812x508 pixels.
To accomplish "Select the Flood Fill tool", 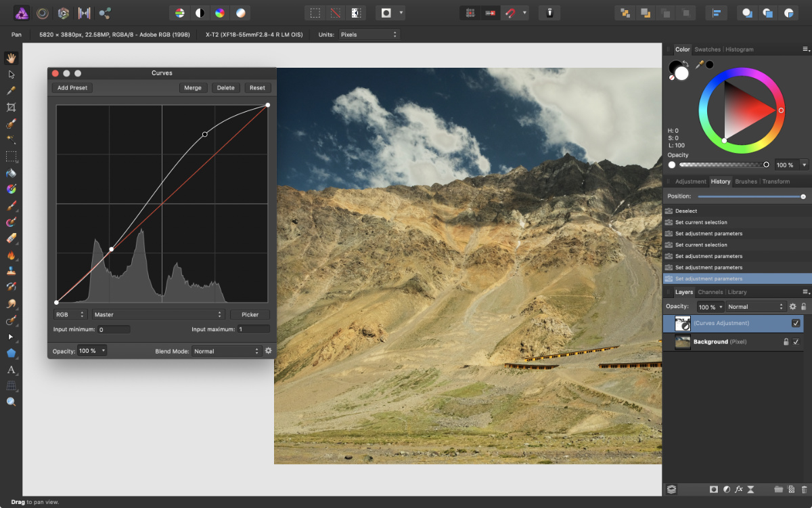I will [11, 173].
